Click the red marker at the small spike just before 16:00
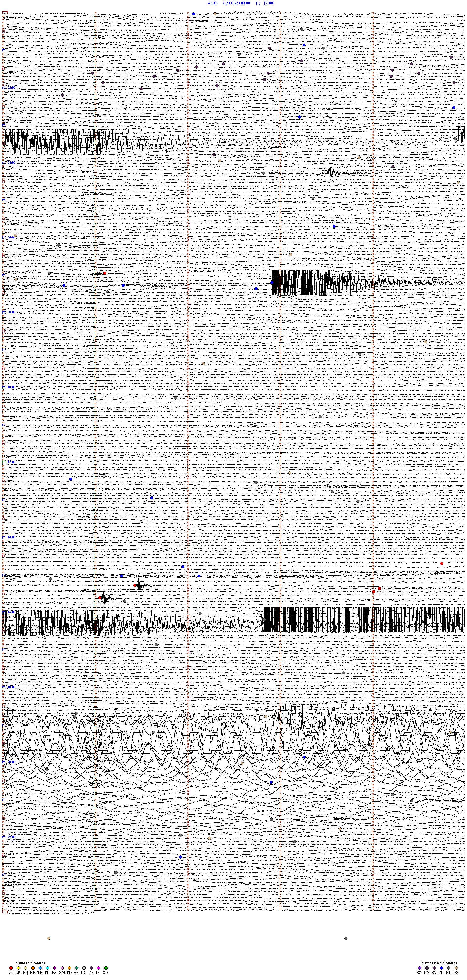 click(100, 598)
